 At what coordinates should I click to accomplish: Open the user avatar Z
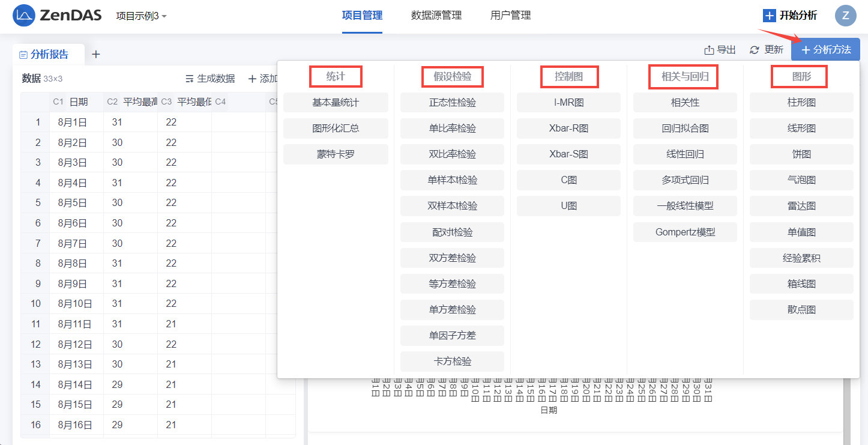click(x=845, y=16)
